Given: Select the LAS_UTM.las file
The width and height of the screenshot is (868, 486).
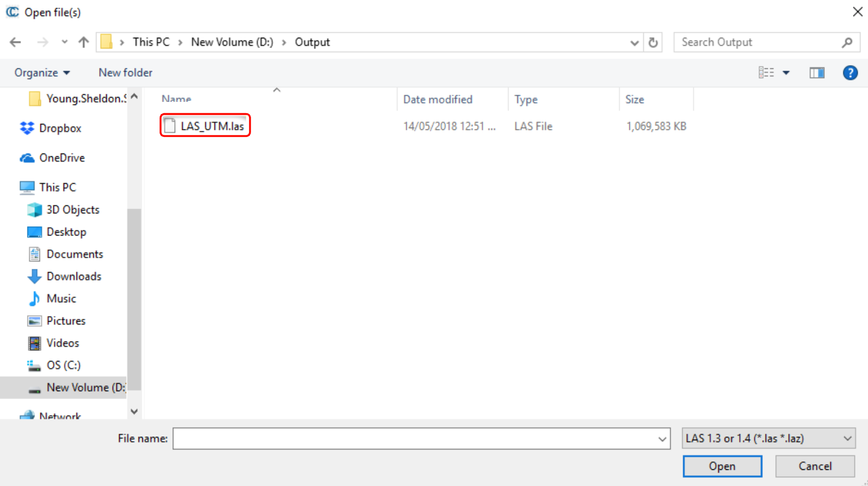Looking at the screenshot, I should coord(212,126).
